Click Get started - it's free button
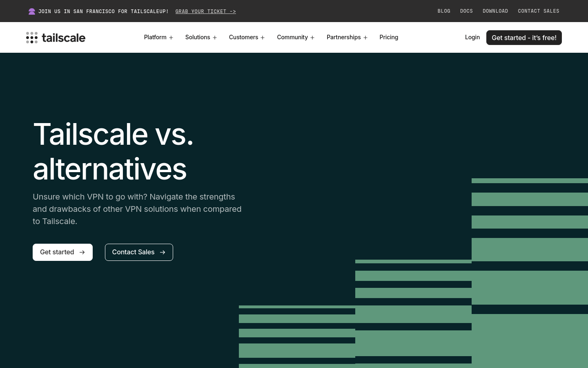The height and width of the screenshot is (368, 588). point(524,38)
